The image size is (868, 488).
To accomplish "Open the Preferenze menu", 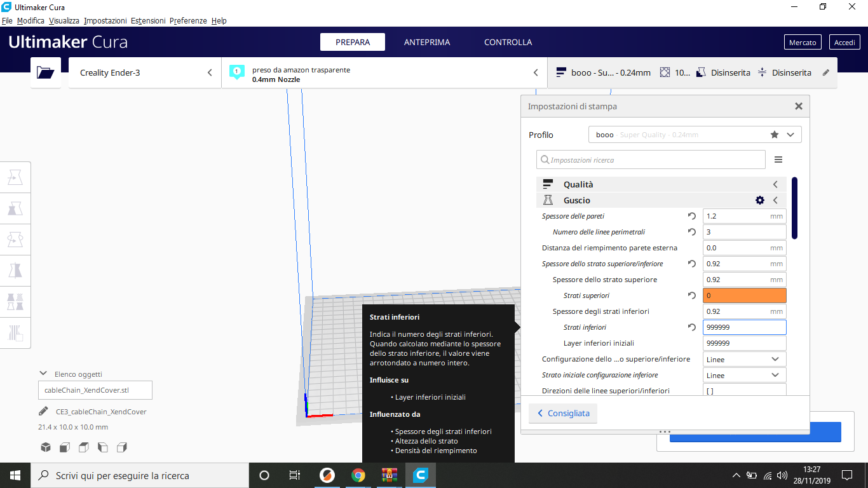I will [x=188, y=20].
